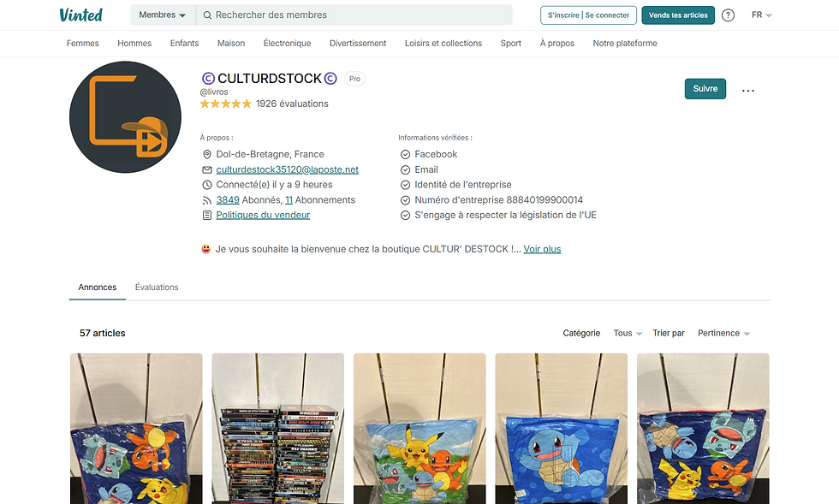Click the magnifier search icon
839x504 pixels.
tap(207, 15)
